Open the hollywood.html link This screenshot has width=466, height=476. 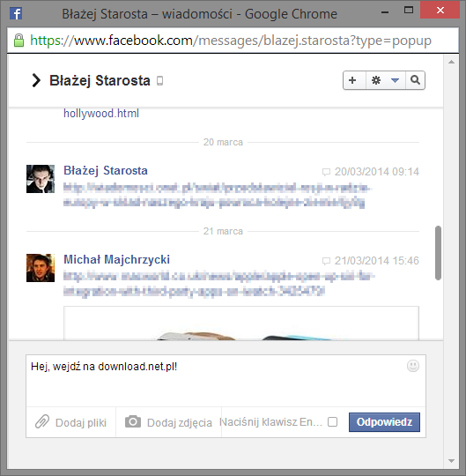[x=101, y=114]
